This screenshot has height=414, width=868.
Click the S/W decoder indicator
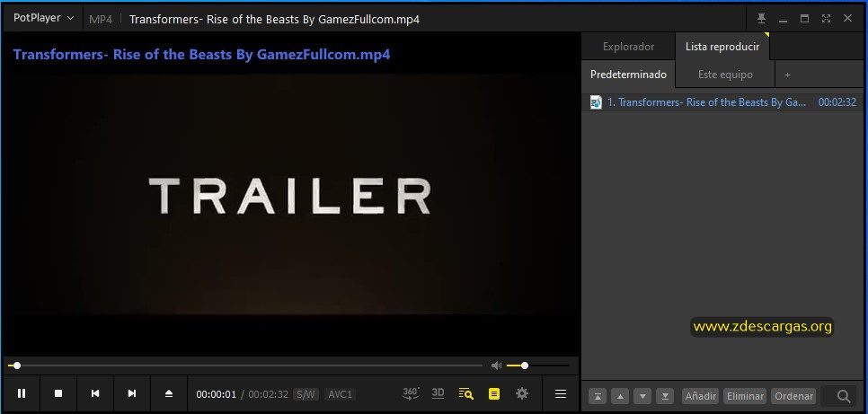pos(306,394)
